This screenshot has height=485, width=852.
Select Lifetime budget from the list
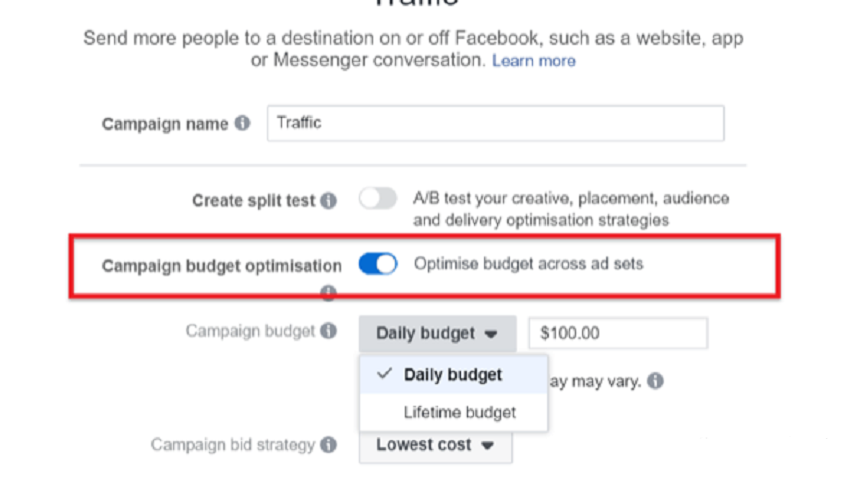[x=459, y=412]
